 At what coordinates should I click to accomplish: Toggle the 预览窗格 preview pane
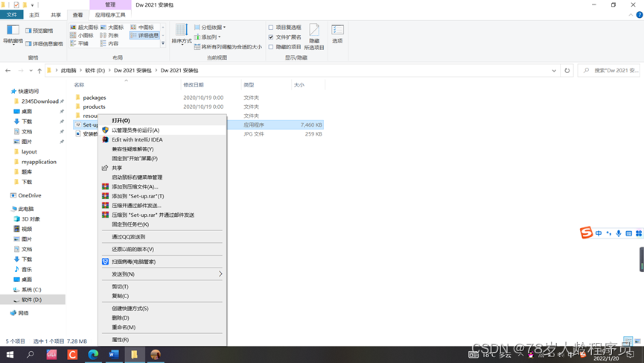click(39, 31)
